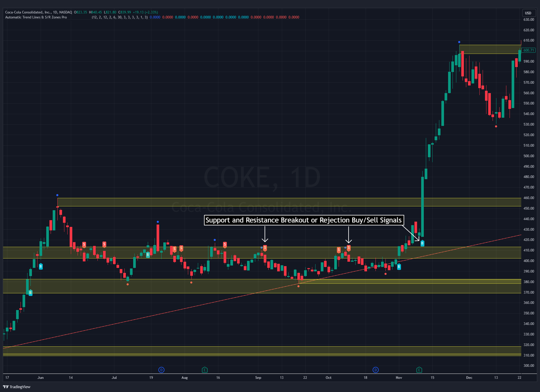Click the sell "S" signal in mid-July
The image size is (540, 392).
pos(104,244)
